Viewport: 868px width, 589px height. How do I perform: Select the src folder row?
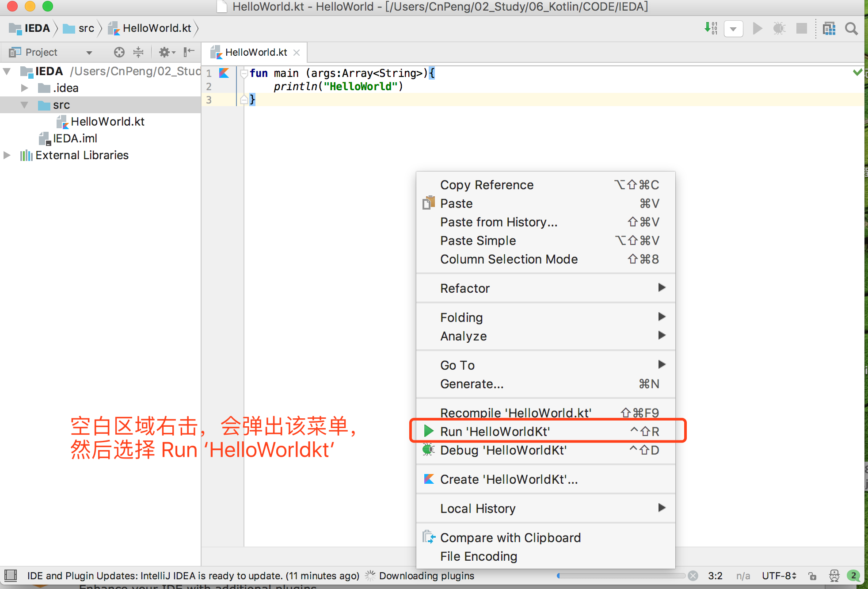(100, 105)
